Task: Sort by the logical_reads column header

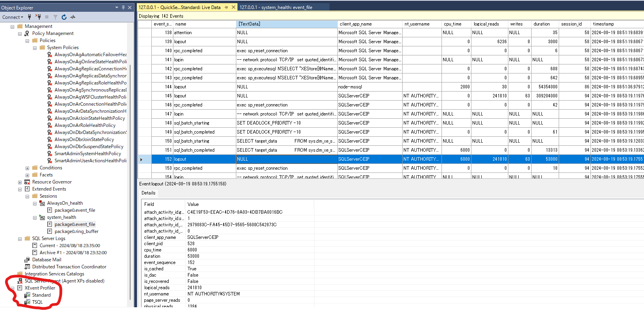Action: (x=489, y=24)
